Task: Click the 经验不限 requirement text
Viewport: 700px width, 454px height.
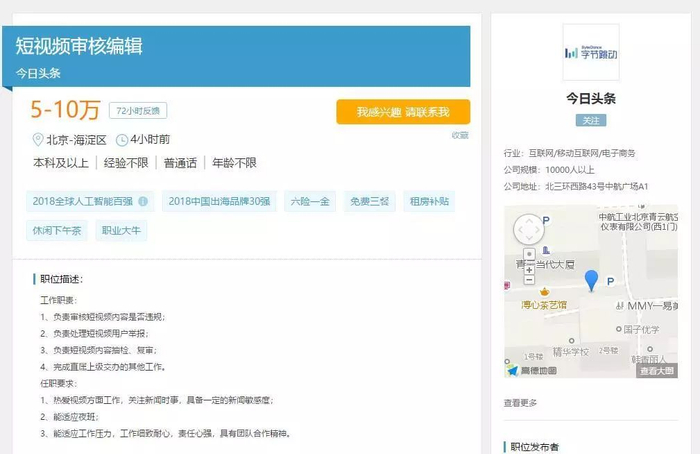Action: pos(126,163)
